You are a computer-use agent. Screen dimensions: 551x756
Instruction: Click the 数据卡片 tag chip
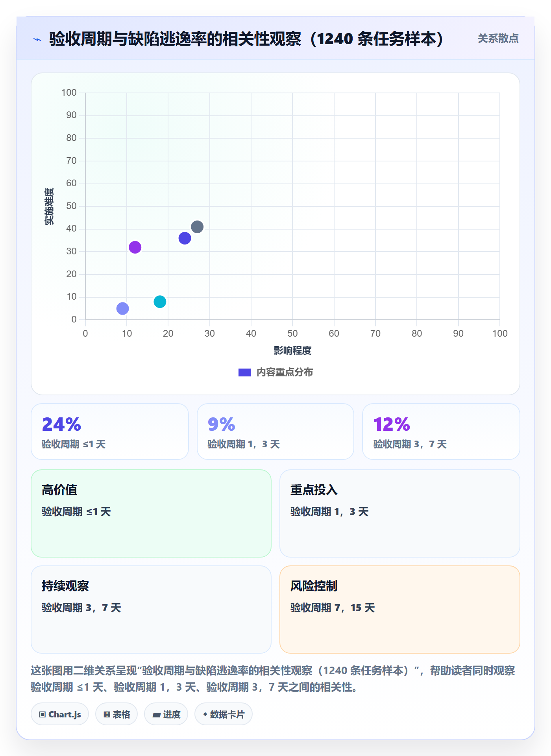tap(224, 714)
